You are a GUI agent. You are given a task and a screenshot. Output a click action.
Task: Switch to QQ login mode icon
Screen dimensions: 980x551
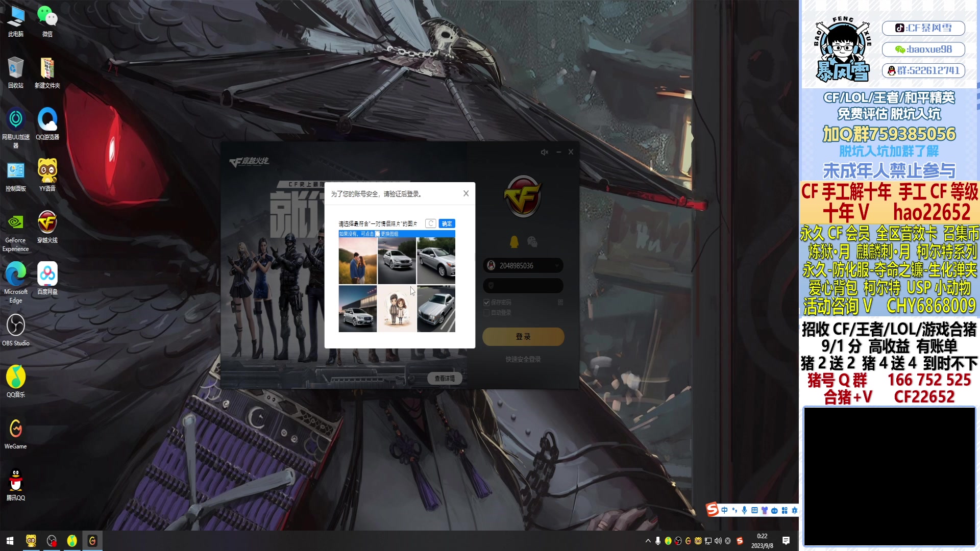[x=514, y=242]
